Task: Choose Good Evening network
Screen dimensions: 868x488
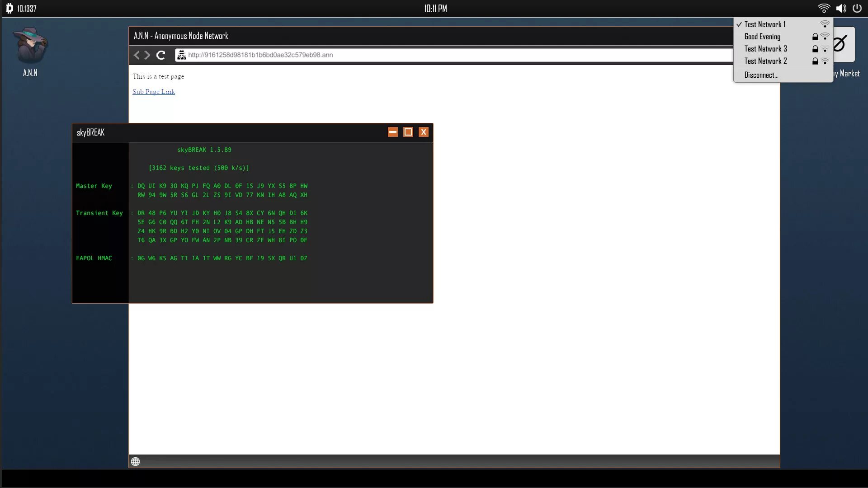Action: 762,37
